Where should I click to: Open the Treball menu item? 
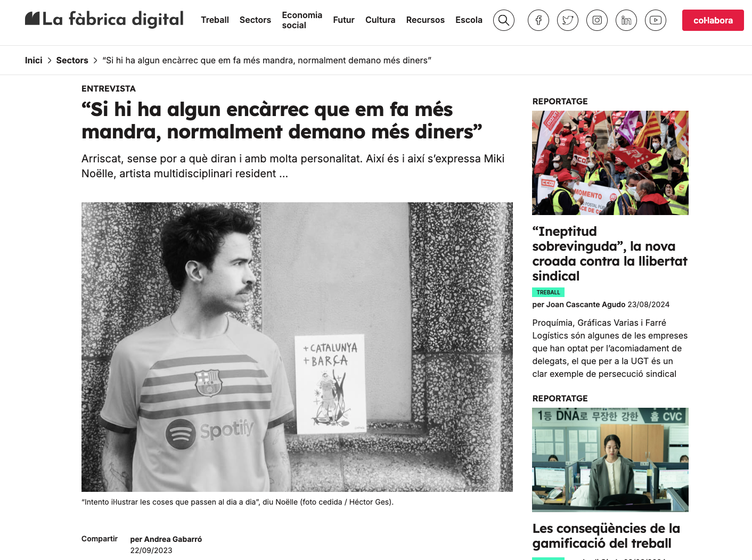pyautogui.click(x=215, y=20)
